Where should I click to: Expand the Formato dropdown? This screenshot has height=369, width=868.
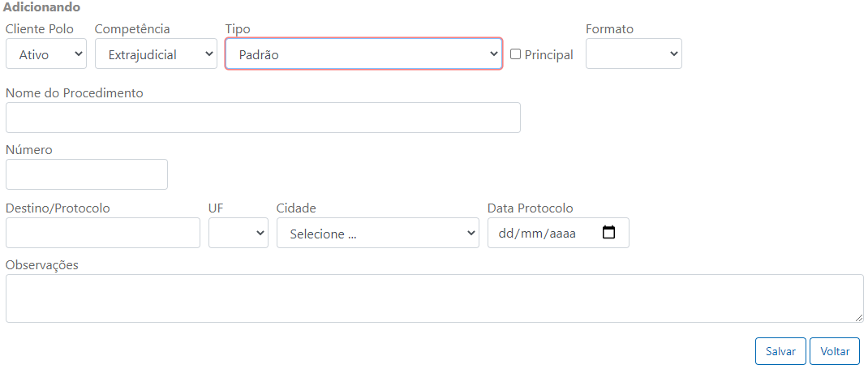tap(634, 54)
